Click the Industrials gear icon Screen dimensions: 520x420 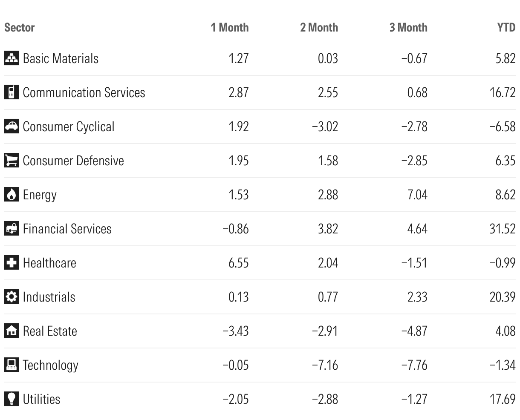point(12,297)
